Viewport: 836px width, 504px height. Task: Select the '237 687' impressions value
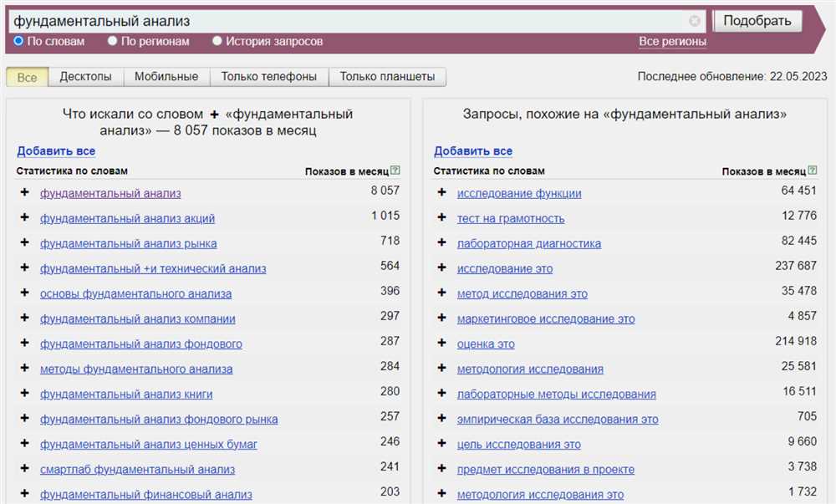796,265
